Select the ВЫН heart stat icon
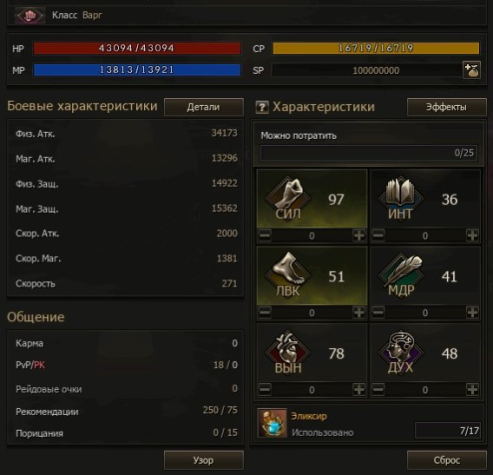Screen dimensions: 493x475 click(288, 351)
